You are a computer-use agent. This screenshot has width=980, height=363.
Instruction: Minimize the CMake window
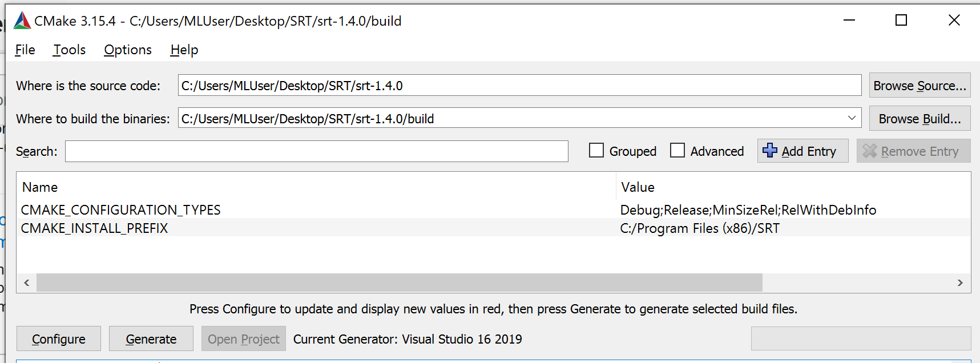pos(849,21)
